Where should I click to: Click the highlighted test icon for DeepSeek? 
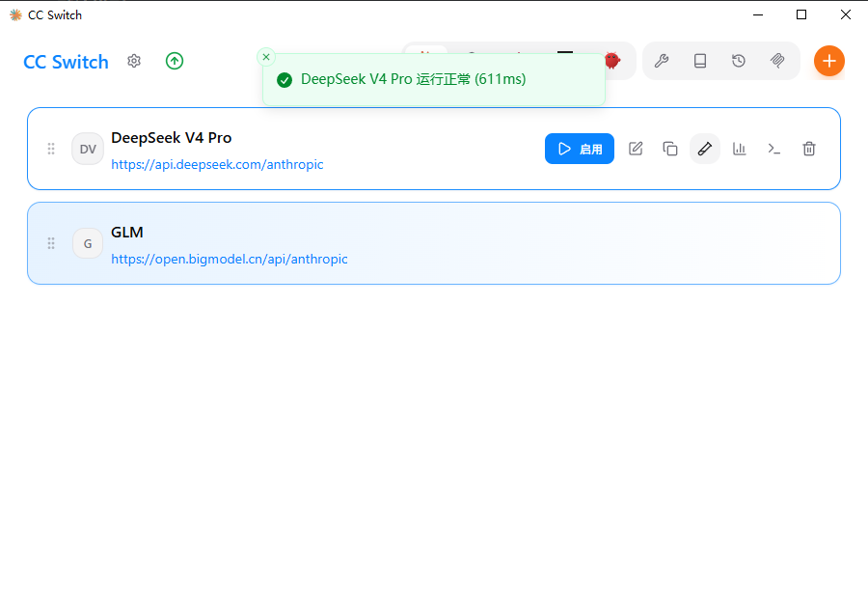705,149
